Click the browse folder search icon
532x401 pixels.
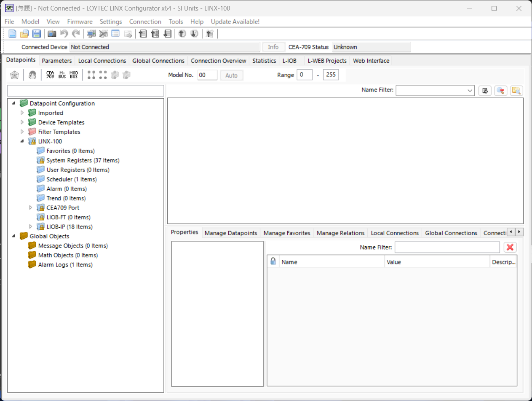pyautogui.click(x=516, y=90)
